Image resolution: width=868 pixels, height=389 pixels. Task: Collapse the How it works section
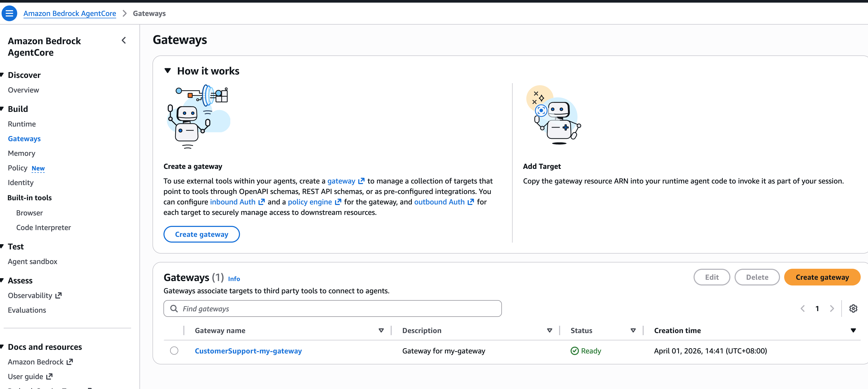click(x=167, y=71)
